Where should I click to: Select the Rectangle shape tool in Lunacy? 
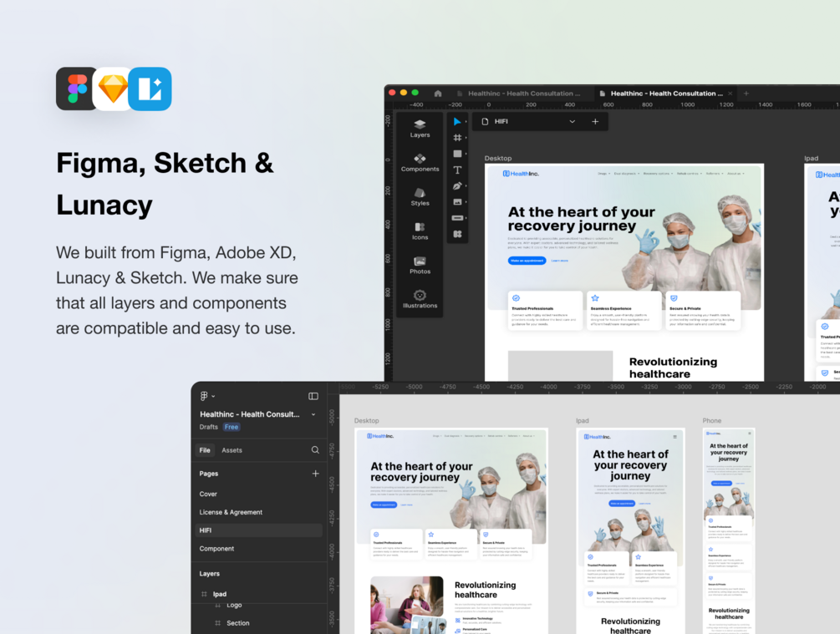click(x=457, y=154)
